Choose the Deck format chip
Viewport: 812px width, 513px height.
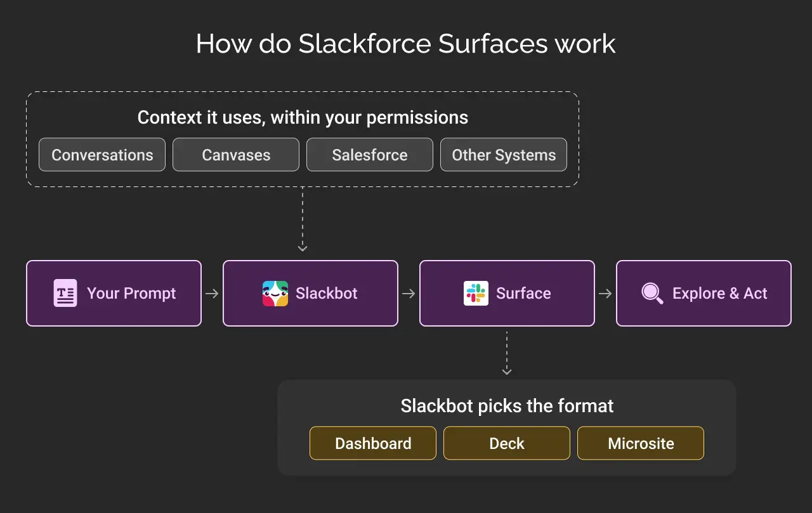coord(507,443)
